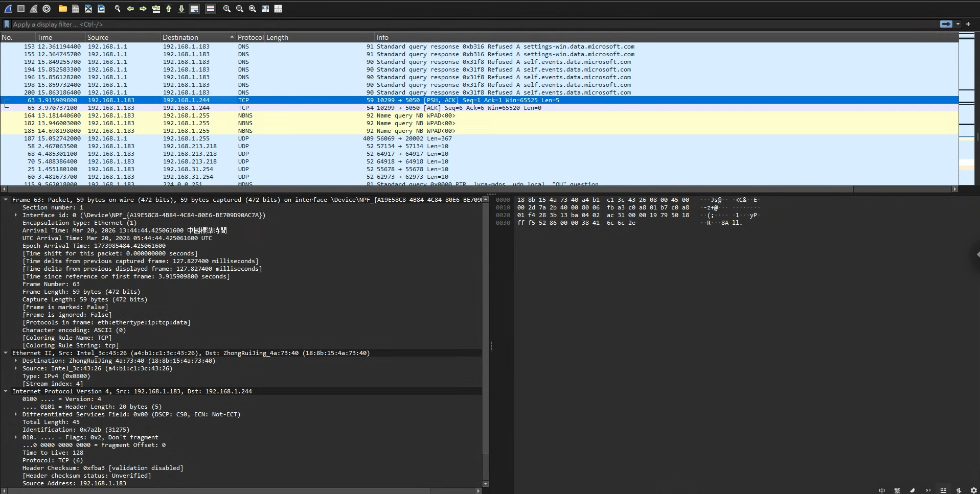Open display filter bookmarks
Image resolution: width=980 pixels, height=494 pixels.
click(6, 24)
